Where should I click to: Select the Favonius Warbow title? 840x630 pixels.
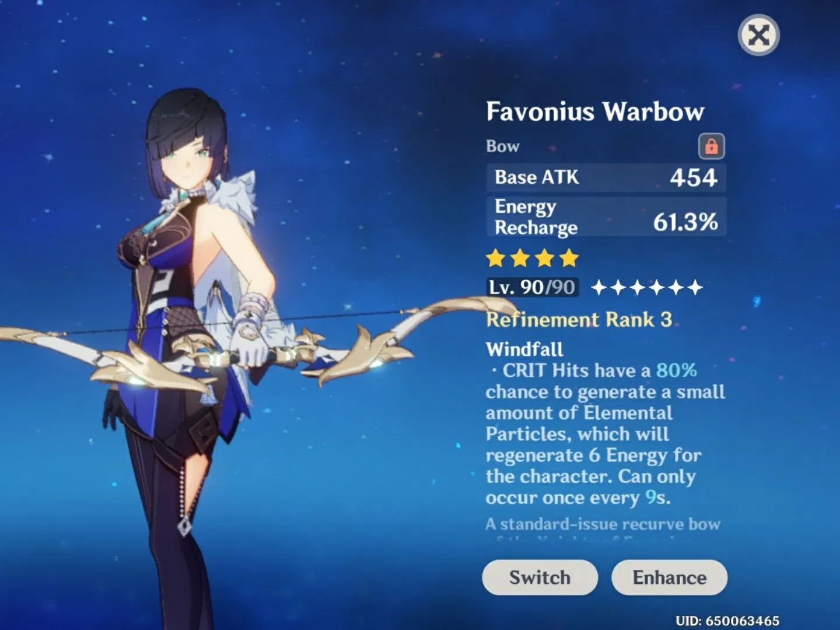(595, 111)
